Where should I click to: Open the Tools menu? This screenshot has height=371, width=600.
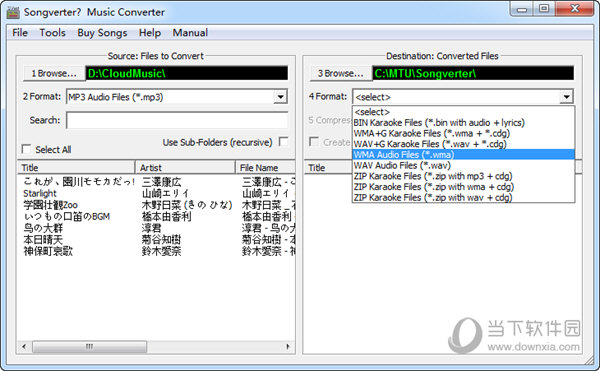(52, 33)
